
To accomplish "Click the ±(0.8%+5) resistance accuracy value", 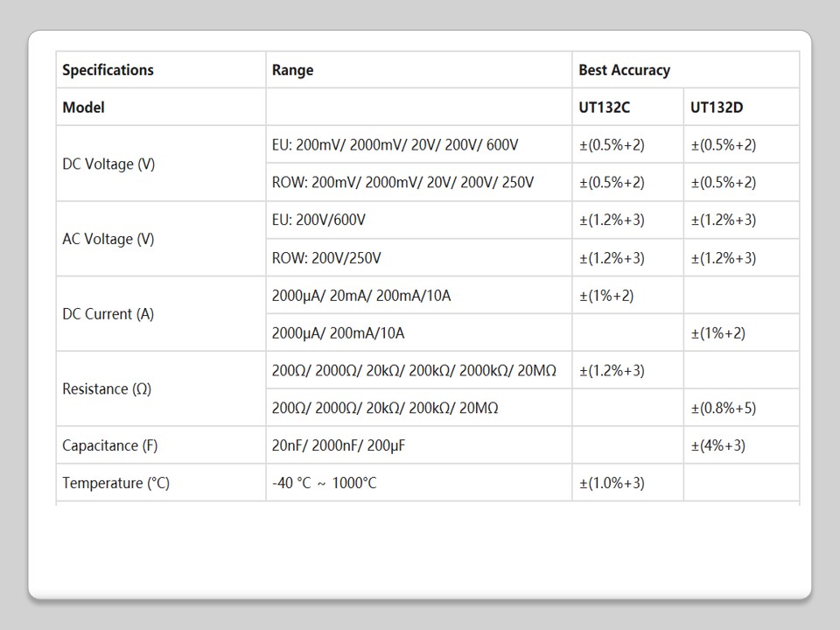I will click(723, 408).
